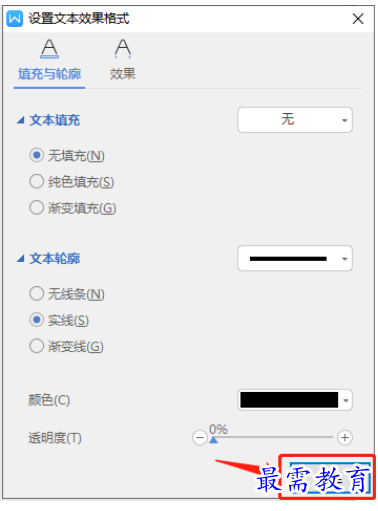
Task: Close the text effect format dialog
Action: tap(358, 19)
